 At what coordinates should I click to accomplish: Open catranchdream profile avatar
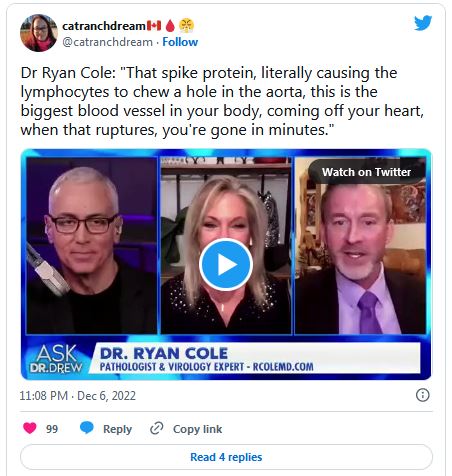coord(39,33)
